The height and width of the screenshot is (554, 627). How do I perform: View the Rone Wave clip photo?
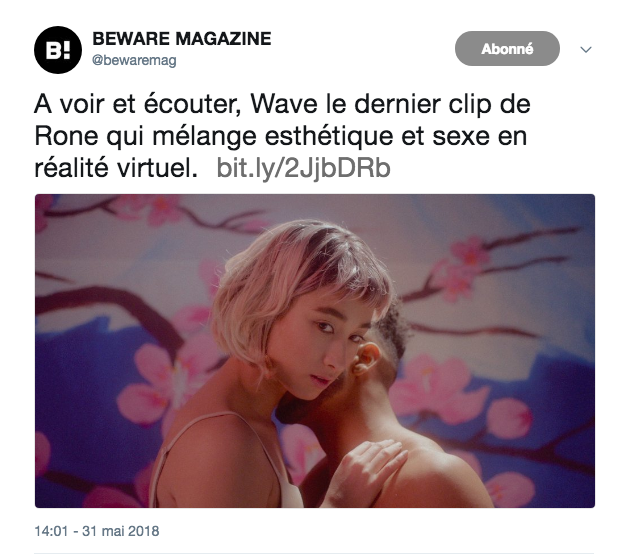(315, 351)
